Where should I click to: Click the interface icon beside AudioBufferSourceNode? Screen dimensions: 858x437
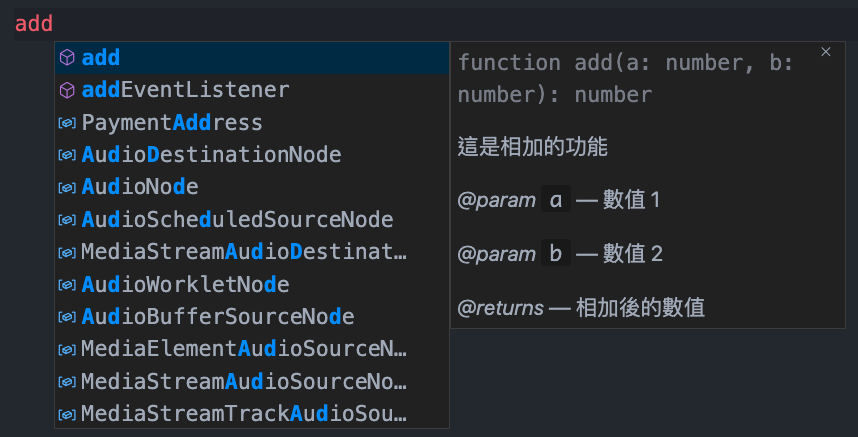67,317
